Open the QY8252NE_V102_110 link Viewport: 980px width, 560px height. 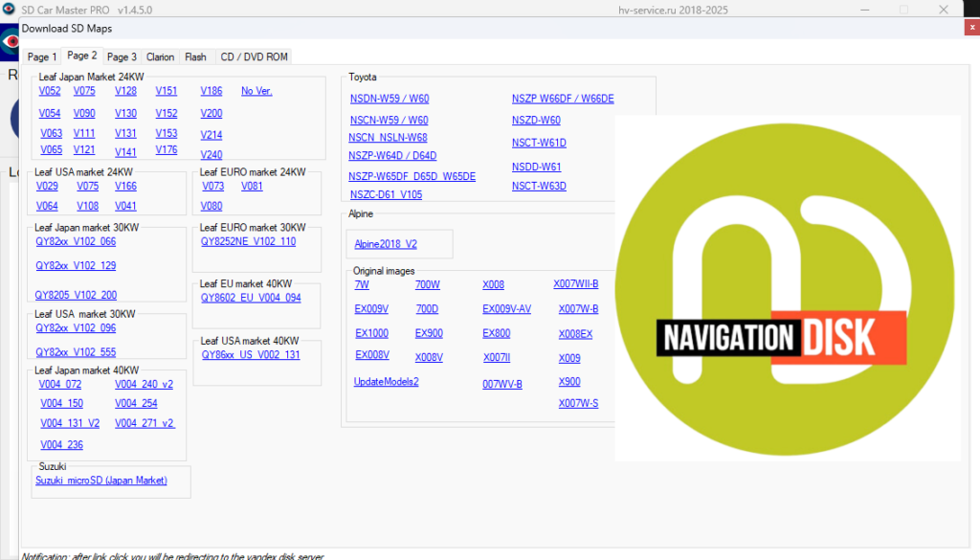(x=248, y=241)
